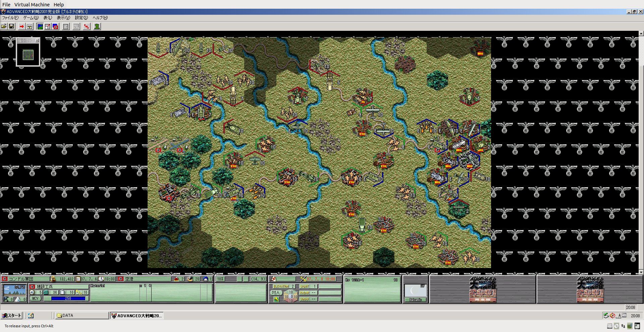The image size is (644, 332).
Task: Open the 表示(V) menu
Action: 63,18
